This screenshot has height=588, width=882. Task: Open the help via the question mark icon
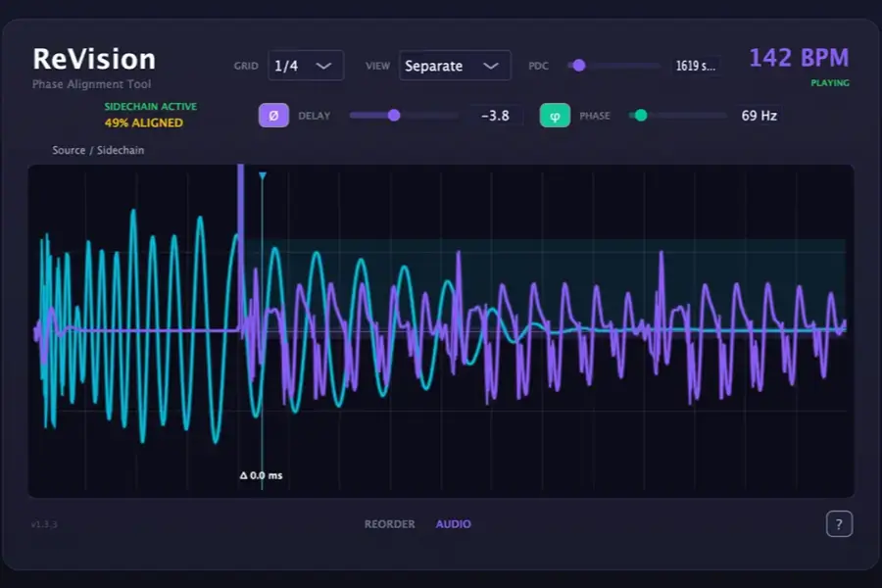(x=839, y=523)
